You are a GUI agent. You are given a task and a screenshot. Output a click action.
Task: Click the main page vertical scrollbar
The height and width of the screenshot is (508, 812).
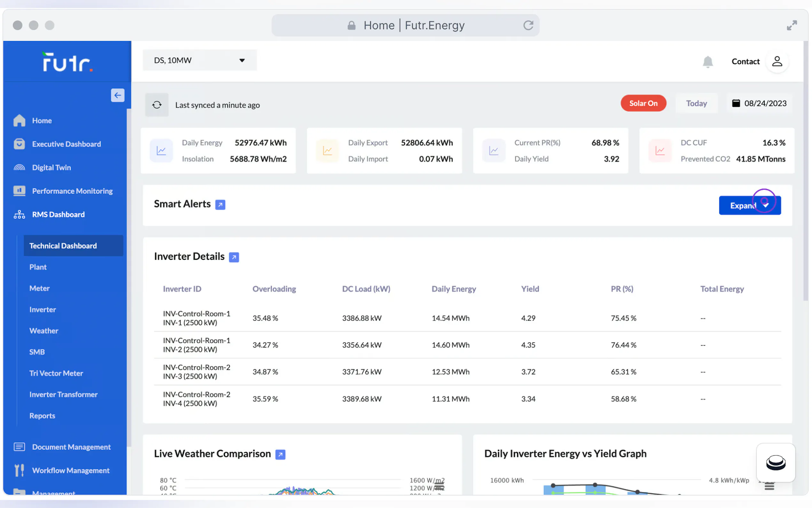point(805,168)
